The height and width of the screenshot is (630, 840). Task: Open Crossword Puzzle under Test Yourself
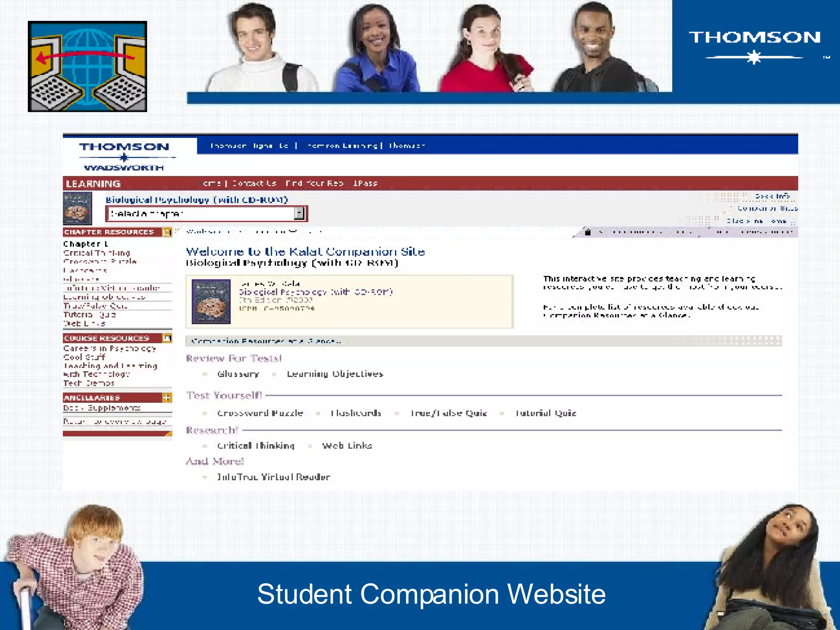(x=260, y=413)
